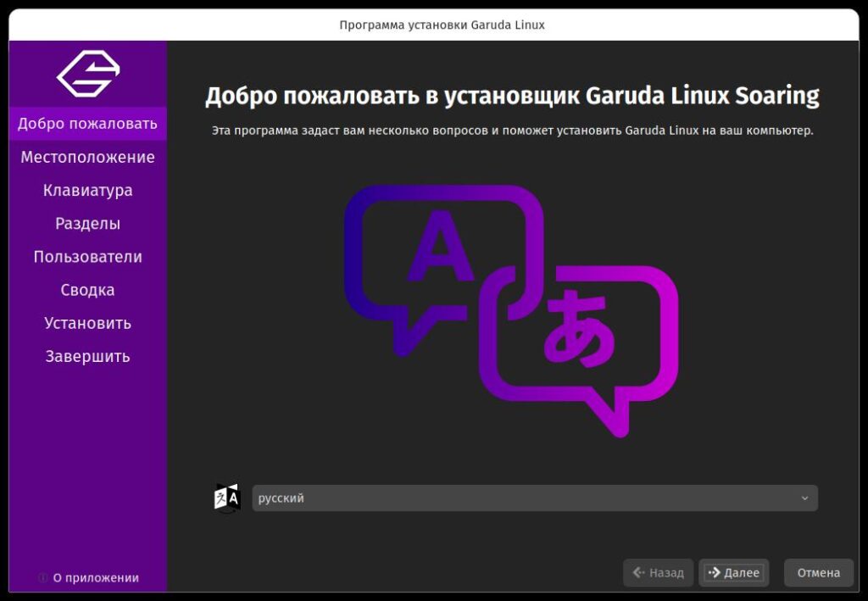Click the large speech bubbles language graphic
Viewport: 868px width, 601px height.
click(x=511, y=310)
